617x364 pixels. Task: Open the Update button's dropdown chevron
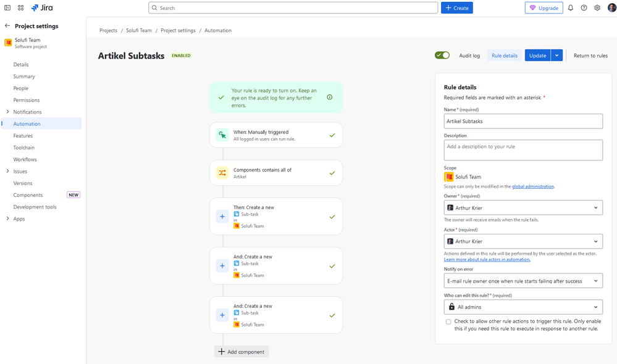556,55
